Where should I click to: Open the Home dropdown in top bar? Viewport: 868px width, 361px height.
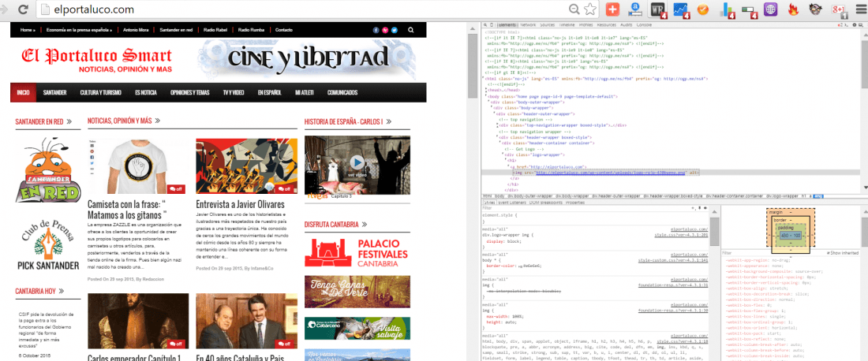[28, 30]
